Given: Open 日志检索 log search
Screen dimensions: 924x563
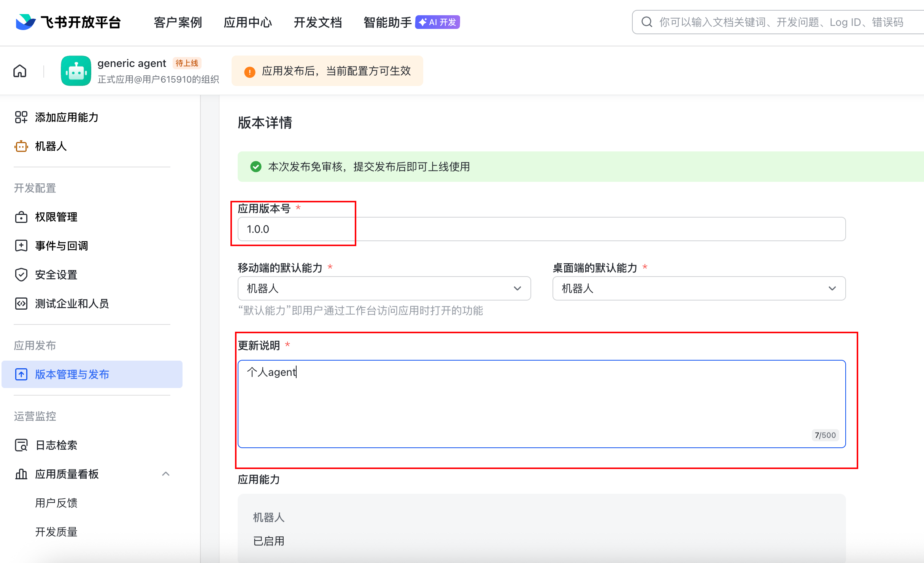Looking at the screenshot, I should (x=56, y=445).
